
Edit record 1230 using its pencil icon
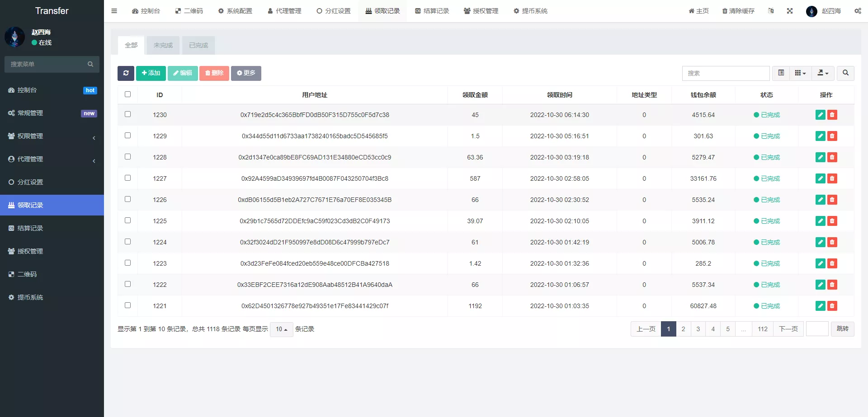coord(820,115)
